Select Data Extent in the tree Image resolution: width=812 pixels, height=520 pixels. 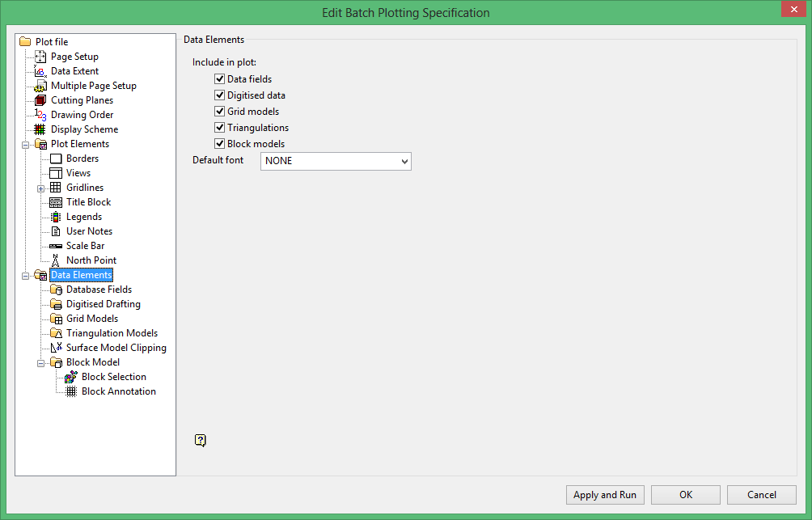[x=74, y=71]
